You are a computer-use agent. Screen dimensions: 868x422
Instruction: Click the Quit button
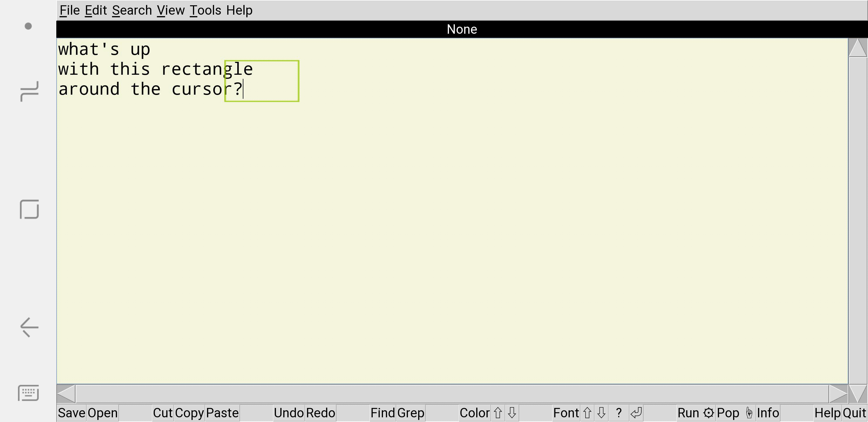854,413
